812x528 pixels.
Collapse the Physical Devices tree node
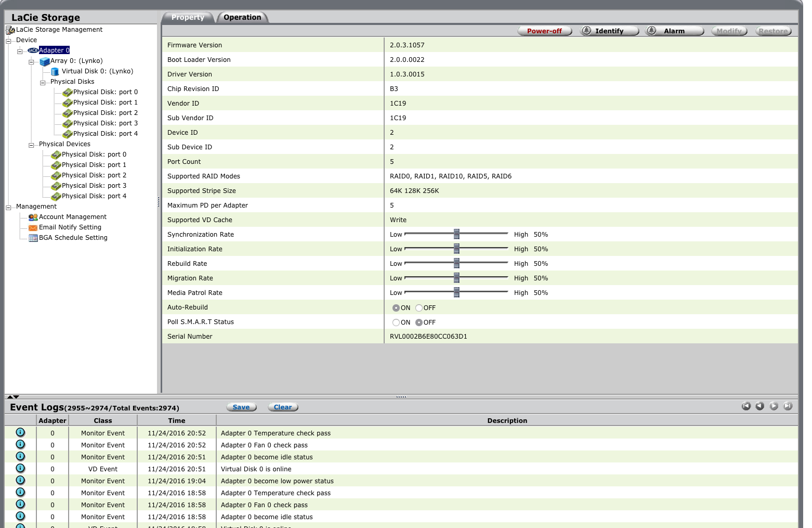click(31, 145)
